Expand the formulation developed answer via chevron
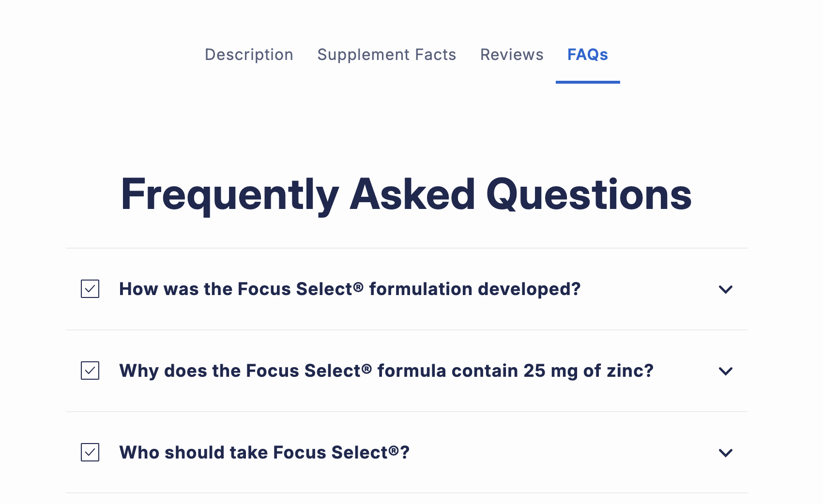The image size is (823, 504). point(725,289)
